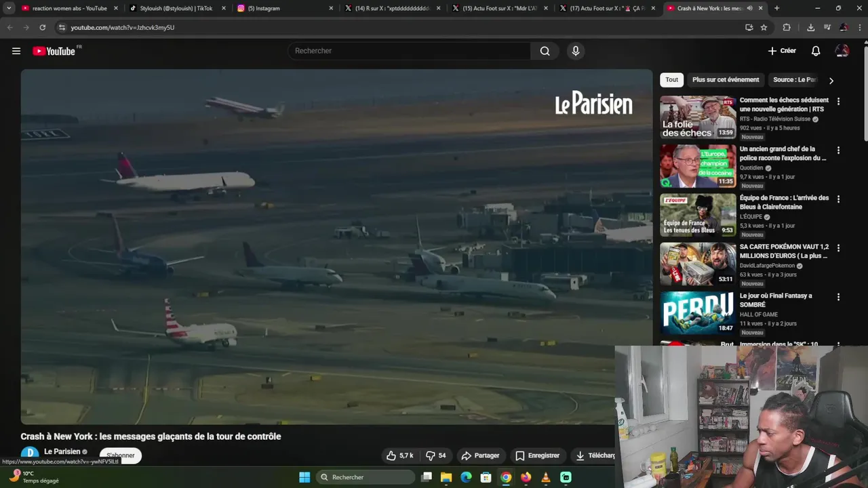This screenshot has width=868, height=488.
Task: Click the taskbar Rechercher search box
Action: click(366, 477)
